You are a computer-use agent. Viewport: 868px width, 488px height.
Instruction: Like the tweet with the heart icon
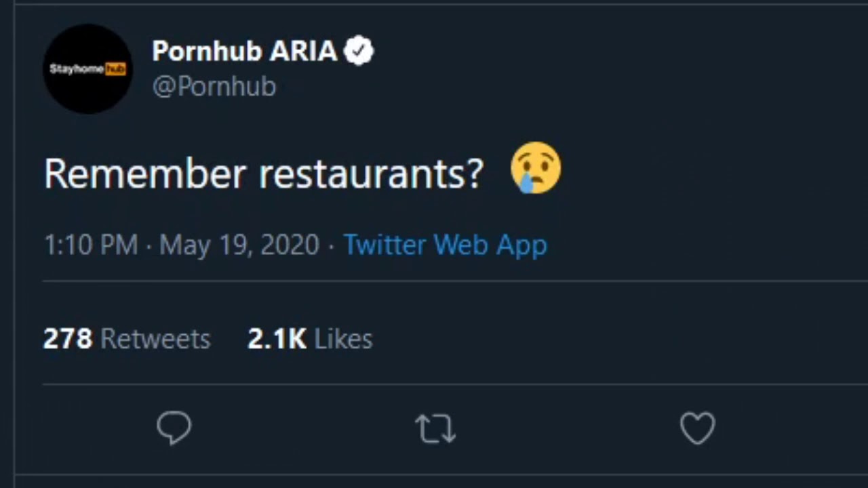[697, 428]
